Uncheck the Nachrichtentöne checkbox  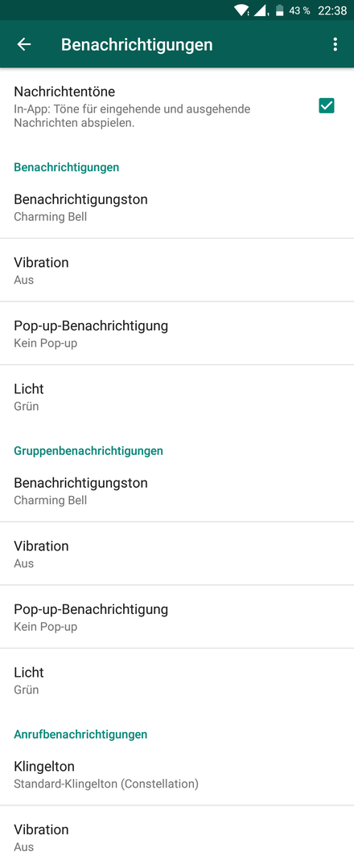tap(327, 105)
